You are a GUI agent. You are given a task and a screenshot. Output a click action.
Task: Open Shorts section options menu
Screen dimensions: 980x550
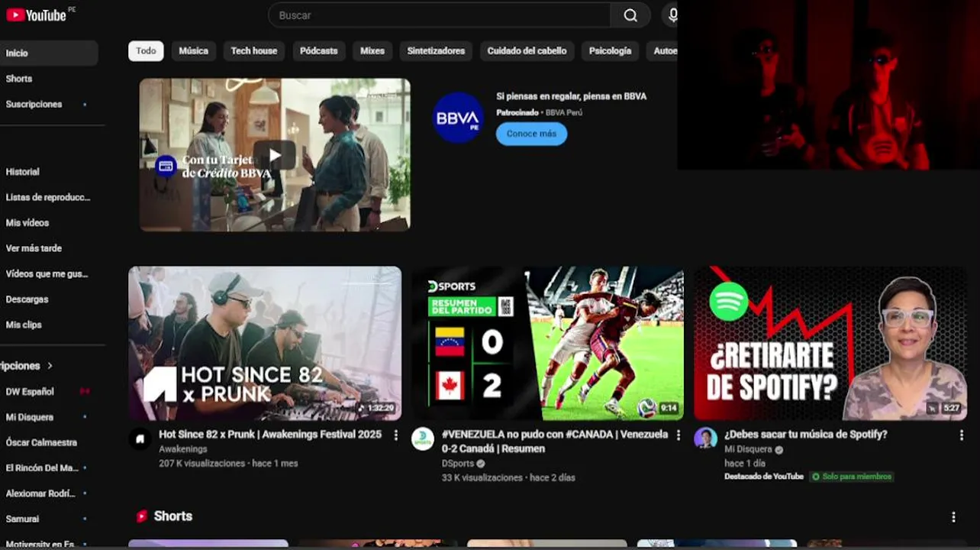point(953,517)
